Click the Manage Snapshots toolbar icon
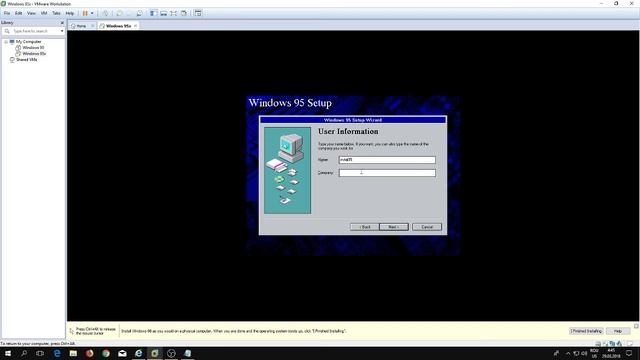 coord(140,13)
